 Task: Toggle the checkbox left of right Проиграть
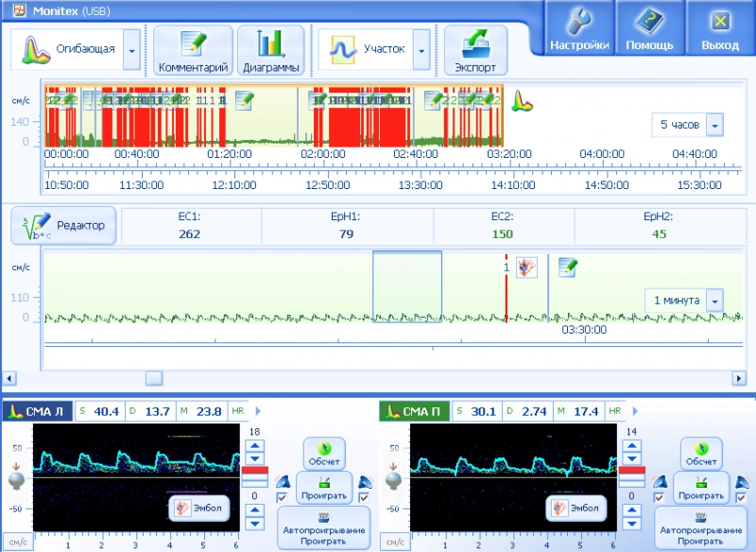coord(659,498)
